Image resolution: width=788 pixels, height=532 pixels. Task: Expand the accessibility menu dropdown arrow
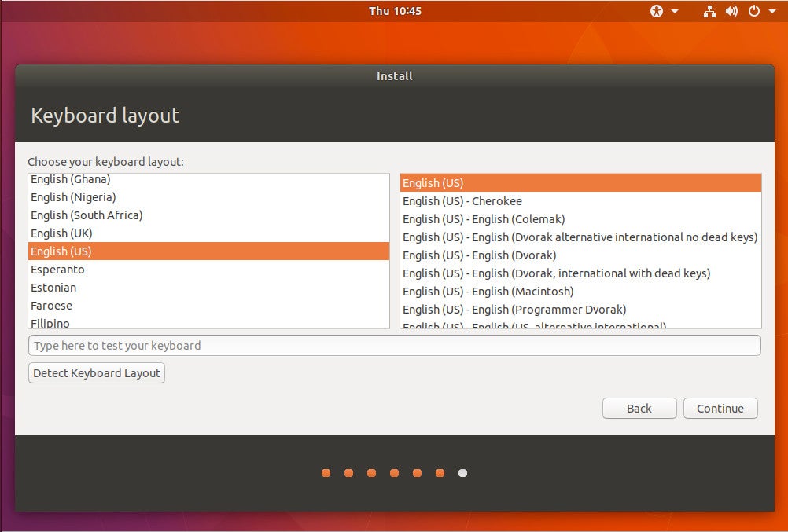tap(675, 11)
